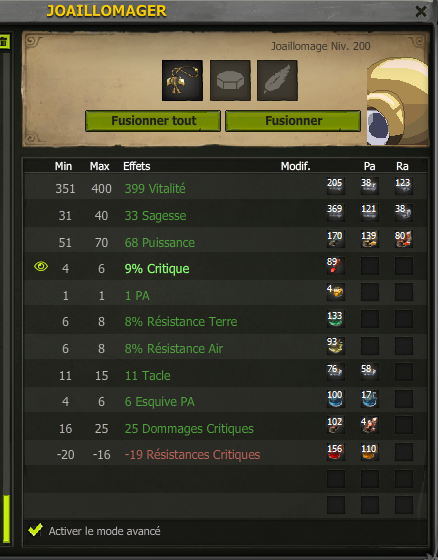This screenshot has width=438, height=560.
Task: Click the empty rune slot
Action: 230,80
